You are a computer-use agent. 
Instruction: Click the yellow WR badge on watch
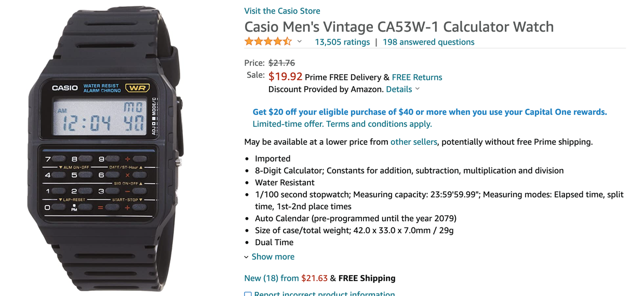tap(137, 88)
